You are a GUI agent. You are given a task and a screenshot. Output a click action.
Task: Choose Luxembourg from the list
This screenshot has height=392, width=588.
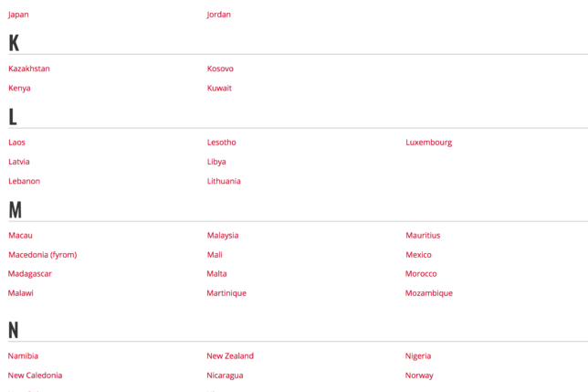tap(428, 143)
